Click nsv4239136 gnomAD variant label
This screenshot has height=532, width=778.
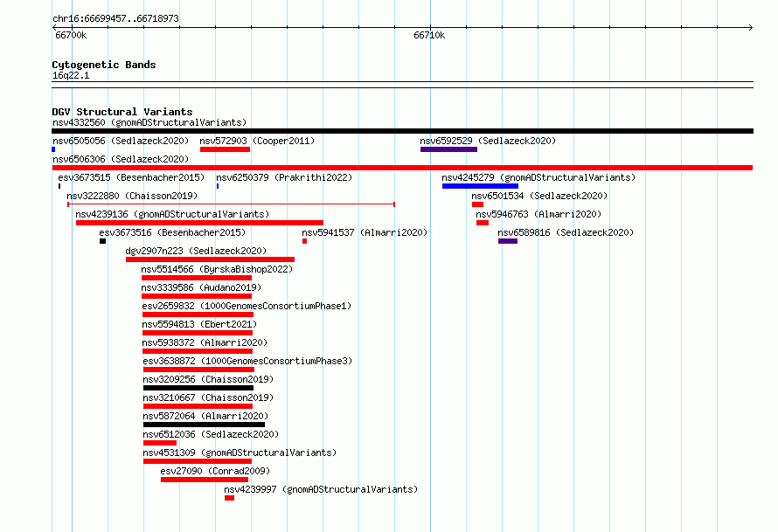pyautogui.click(x=172, y=214)
